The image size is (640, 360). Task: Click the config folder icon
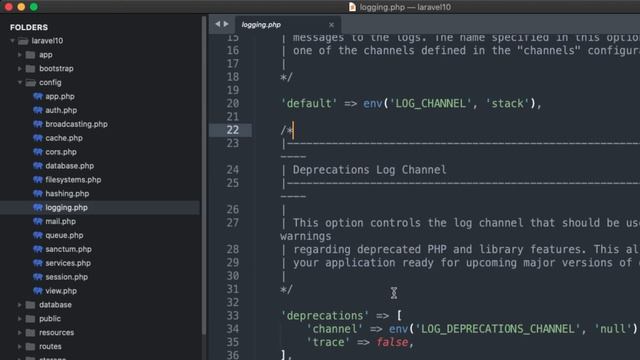(x=30, y=82)
